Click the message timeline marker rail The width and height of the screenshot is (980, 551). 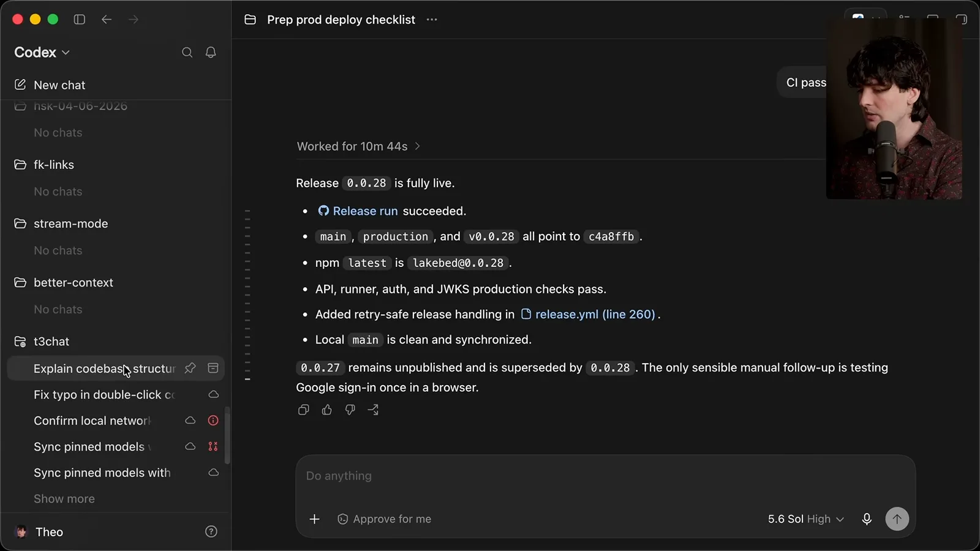coord(247,294)
